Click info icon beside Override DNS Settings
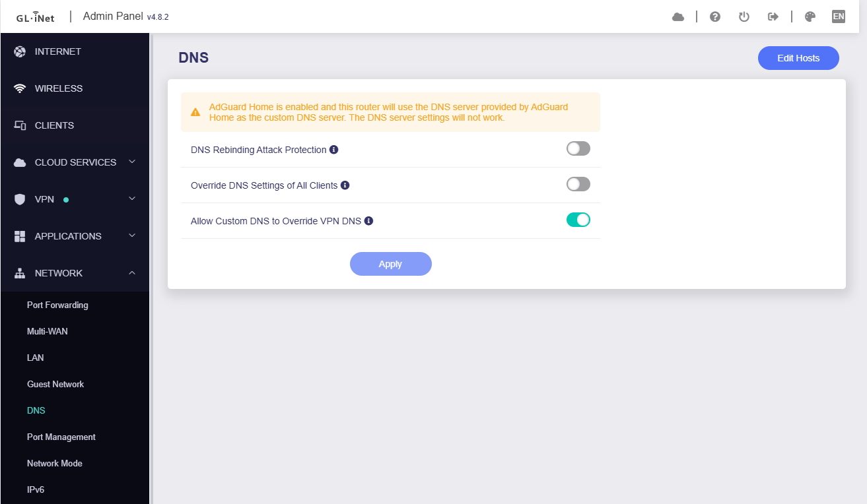This screenshot has width=867, height=504. tap(345, 185)
